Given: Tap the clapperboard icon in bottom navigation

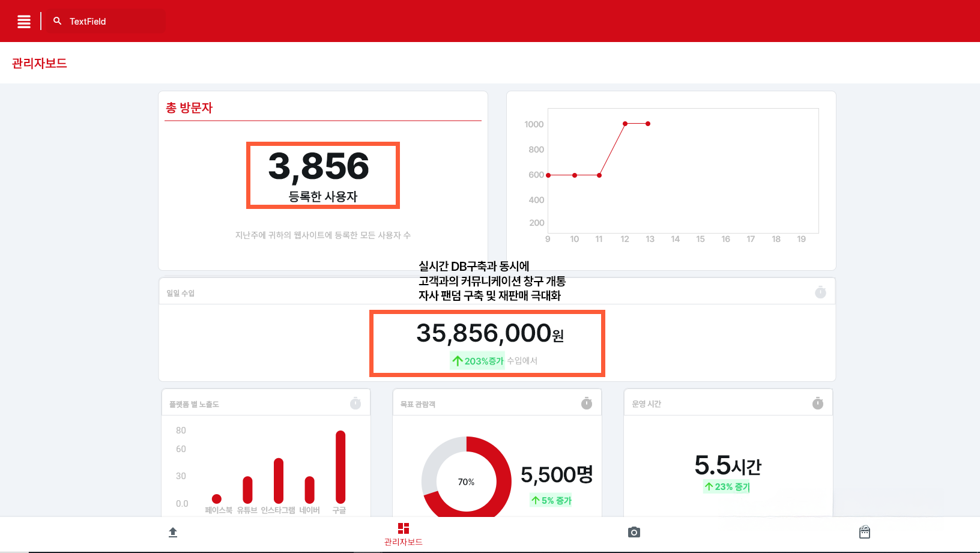Looking at the screenshot, I should coord(865,533).
